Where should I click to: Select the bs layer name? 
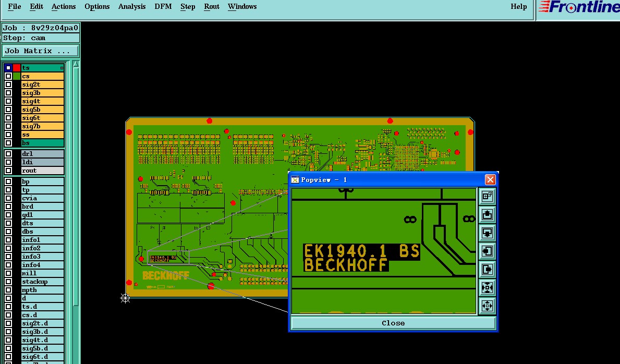pyautogui.click(x=43, y=143)
